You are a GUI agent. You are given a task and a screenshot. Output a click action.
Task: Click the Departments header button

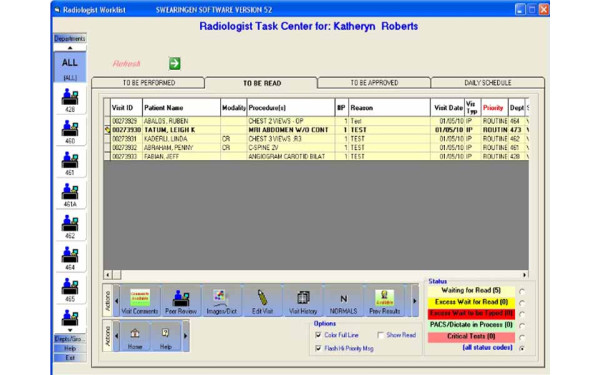[70, 39]
